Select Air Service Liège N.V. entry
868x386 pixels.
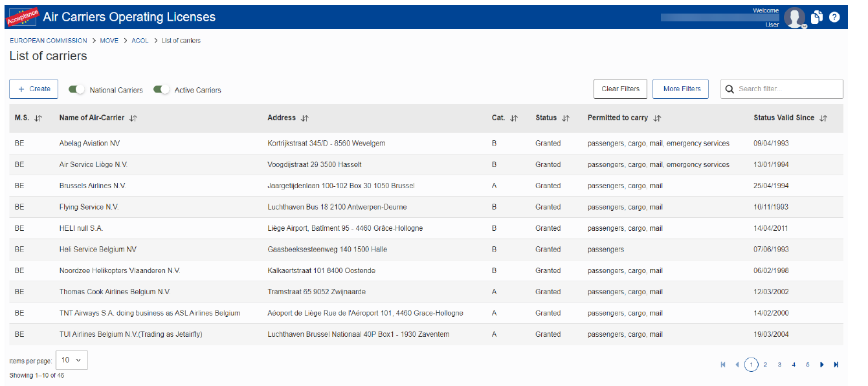coord(93,165)
